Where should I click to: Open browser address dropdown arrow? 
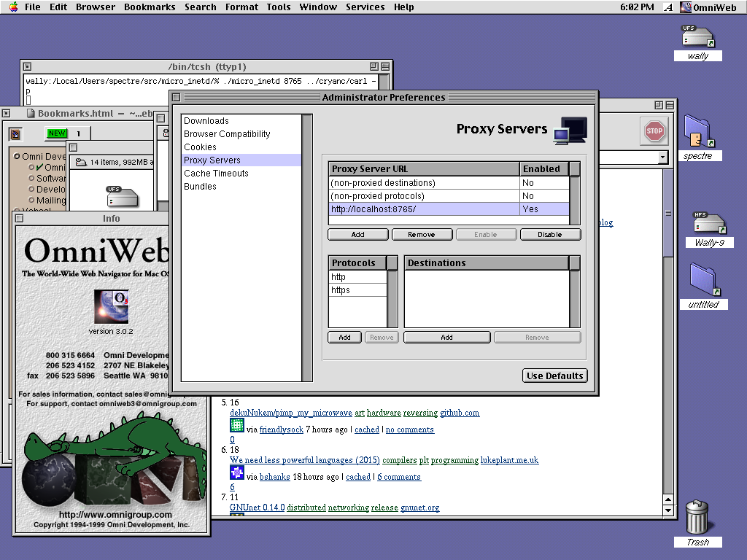(662, 157)
